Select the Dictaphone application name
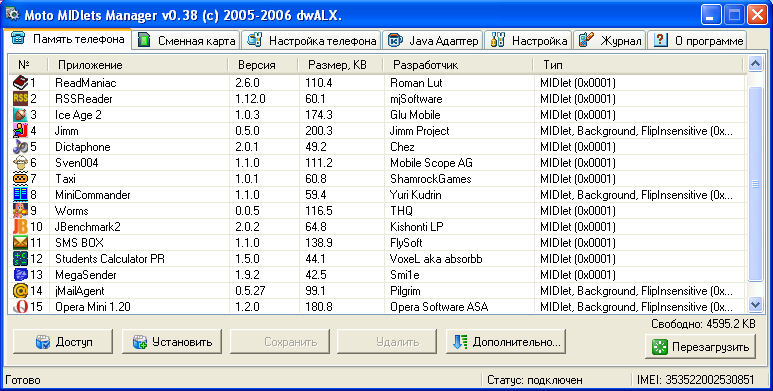 (83, 147)
